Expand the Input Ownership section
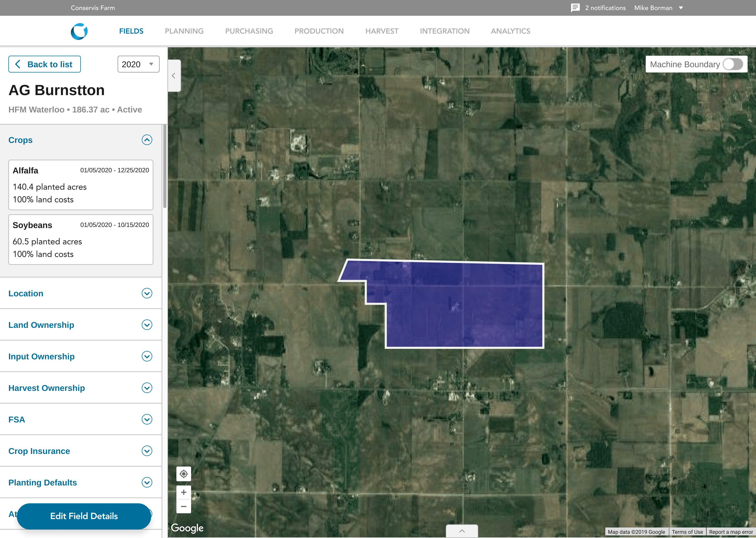The width and height of the screenshot is (756, 538). [147, 356]
